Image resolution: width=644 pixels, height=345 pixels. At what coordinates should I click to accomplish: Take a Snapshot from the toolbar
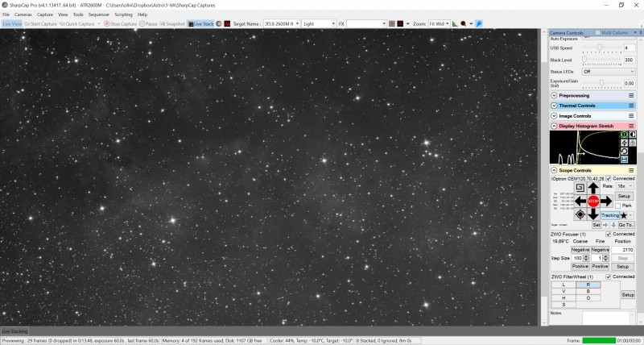[172, 24]
